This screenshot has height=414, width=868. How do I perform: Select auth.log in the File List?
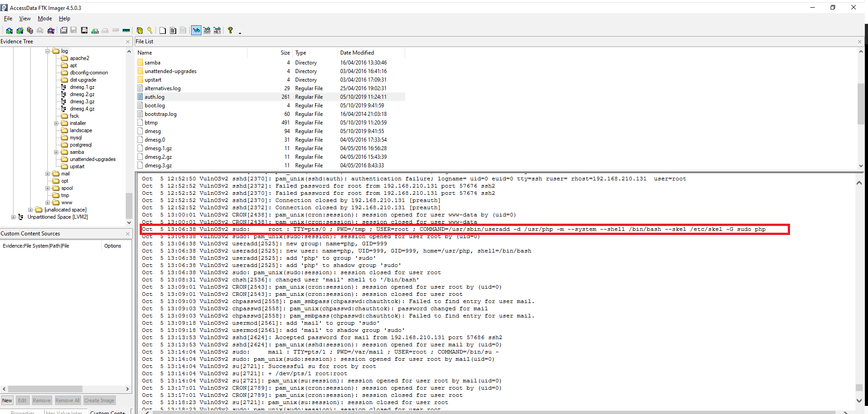pyautogui.click(x=155, y=97)
